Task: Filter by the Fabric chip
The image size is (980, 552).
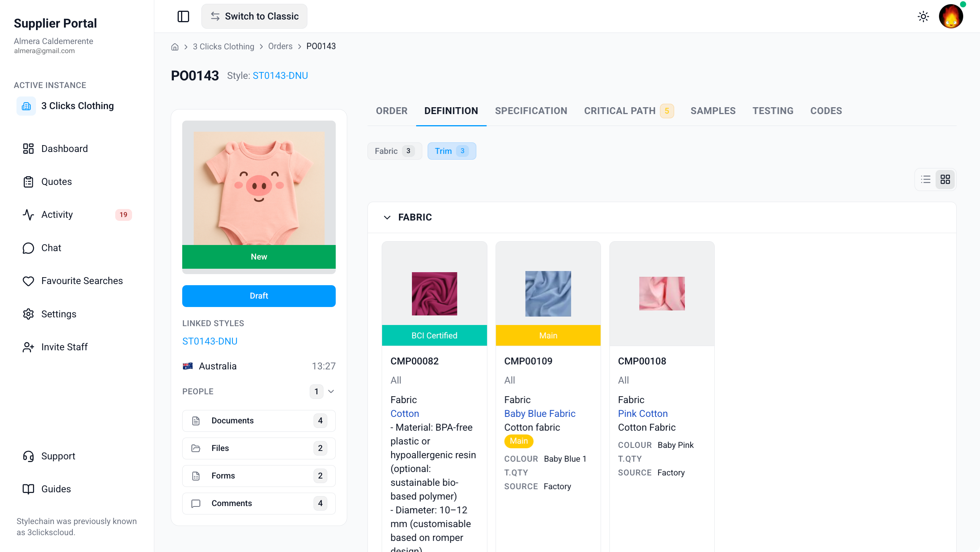Action: coord(395,151)
